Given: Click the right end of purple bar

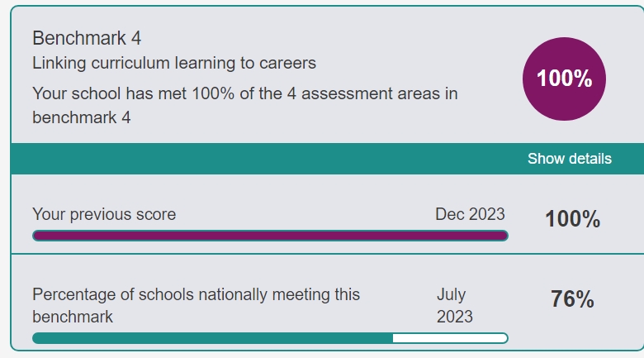Looking at the screenshot, I should (503, 236).
